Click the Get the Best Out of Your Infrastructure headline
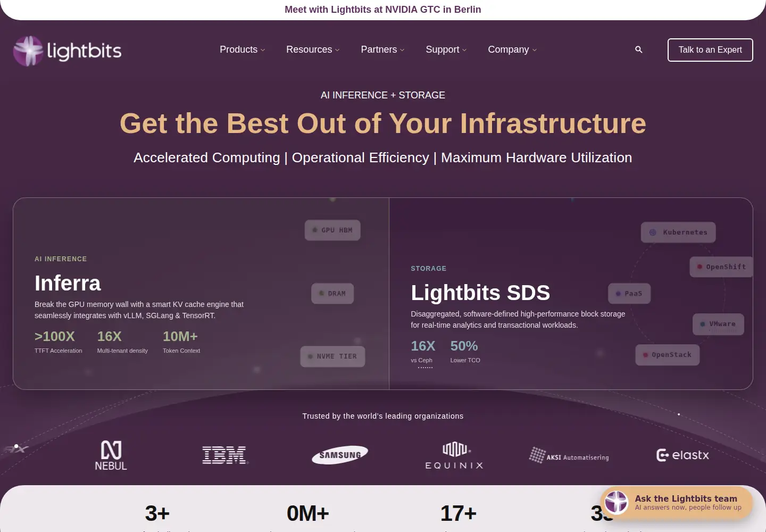766x532 pixels. 383,123
